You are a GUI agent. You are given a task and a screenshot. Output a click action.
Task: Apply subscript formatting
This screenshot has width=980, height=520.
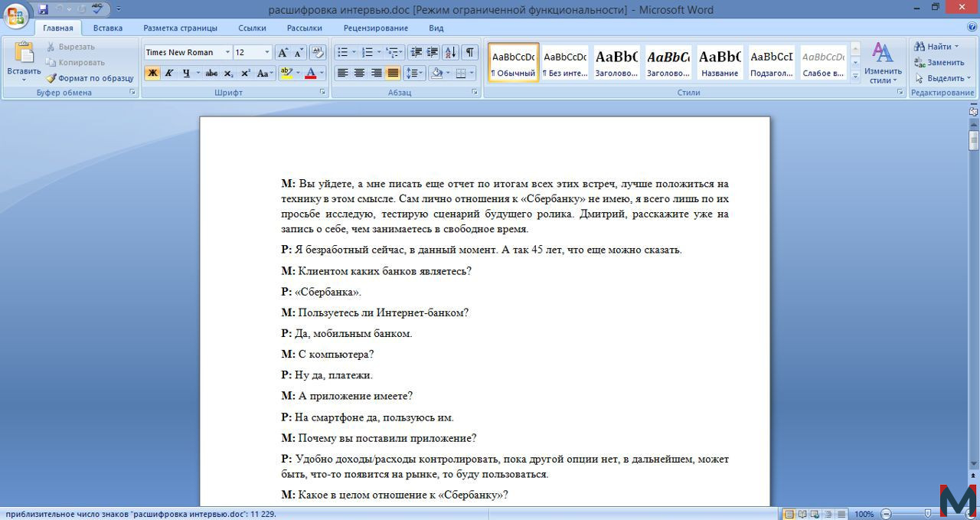229,74
